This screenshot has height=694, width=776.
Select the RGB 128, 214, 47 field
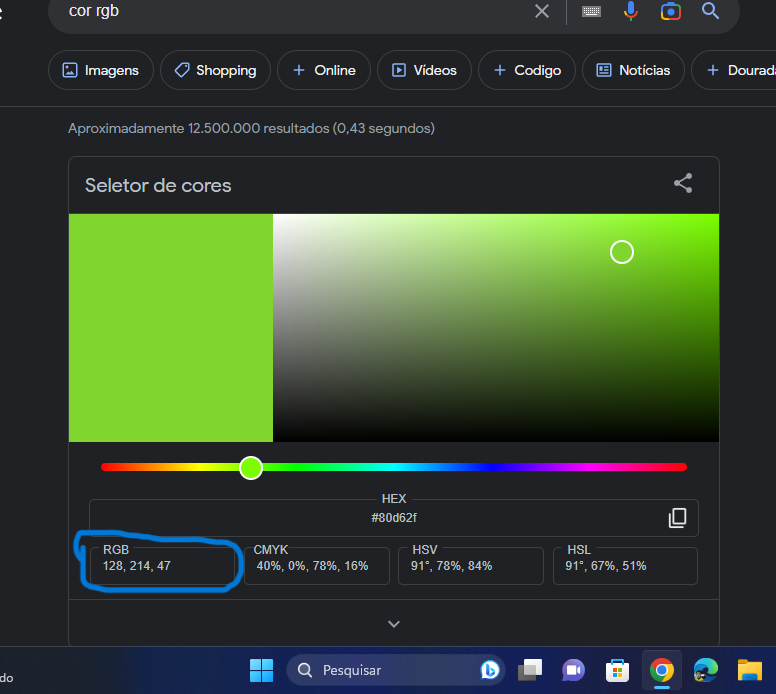(x=162, y=566)
